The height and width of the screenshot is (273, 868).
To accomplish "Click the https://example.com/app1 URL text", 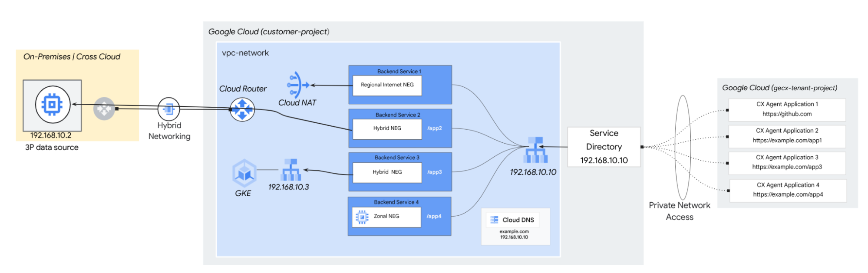I will pyautogui.click(x=787, y=141).
